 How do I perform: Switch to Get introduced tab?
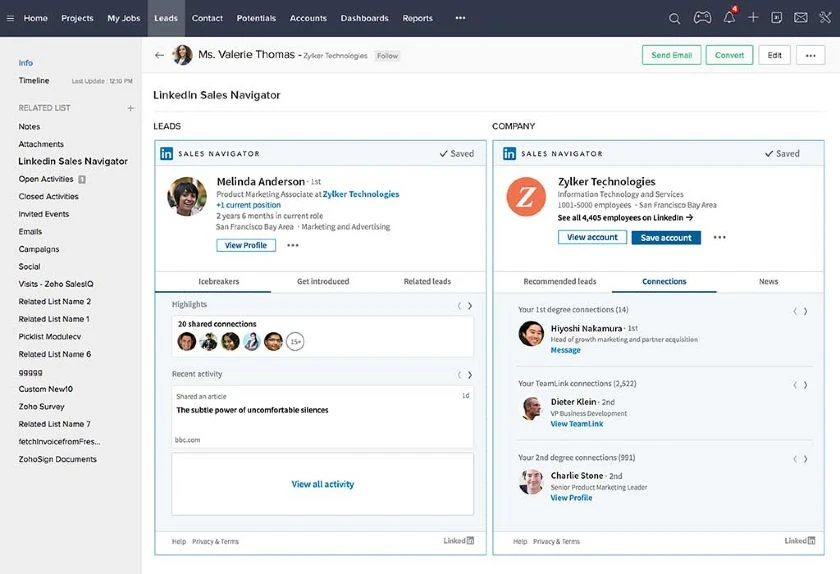tap(323, 281)
